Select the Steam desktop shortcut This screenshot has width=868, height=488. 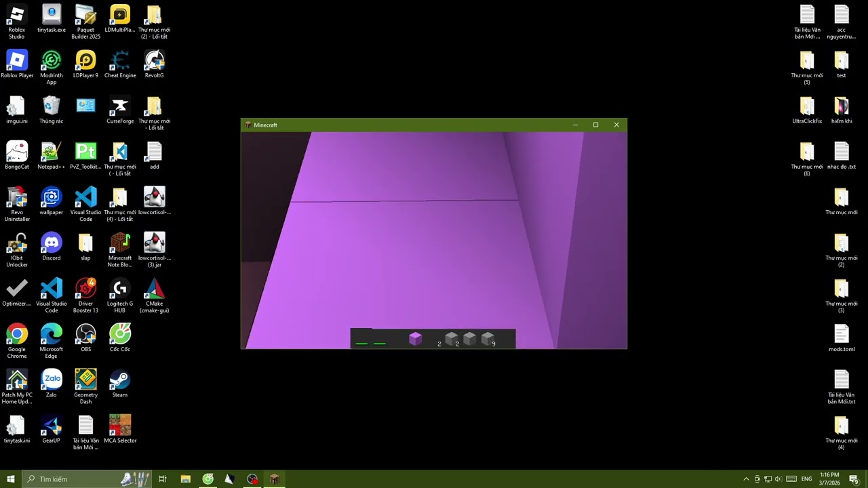(x=120, y=383)
